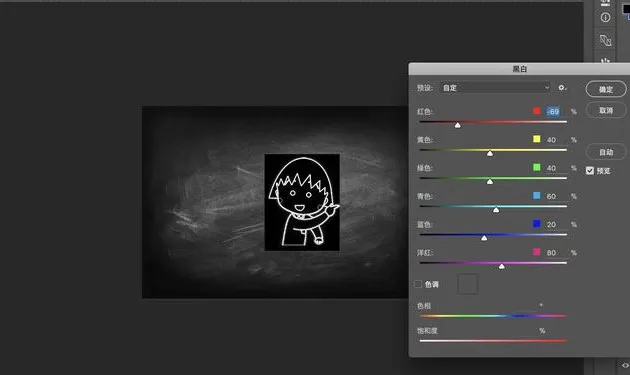Viewport: 630px width, 375px height.
Task: Click the 红色 red slider track
Action: 493,122
